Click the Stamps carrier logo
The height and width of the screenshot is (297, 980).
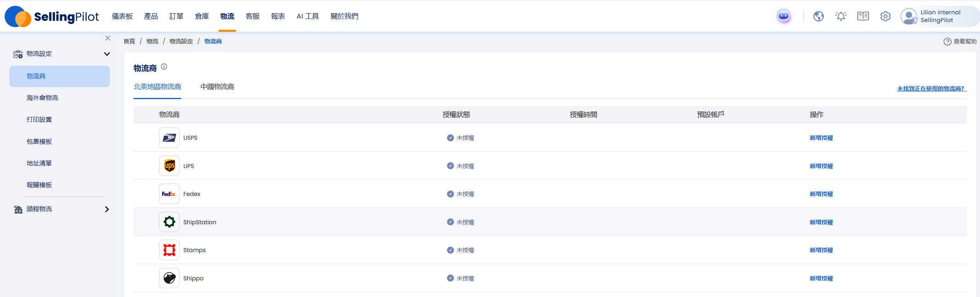[169, 250]
